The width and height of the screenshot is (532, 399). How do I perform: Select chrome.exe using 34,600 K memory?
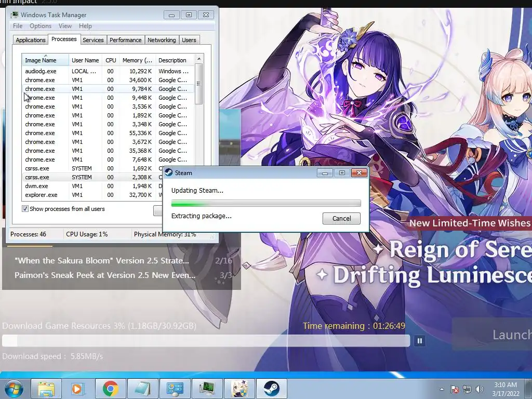[108, 80]
